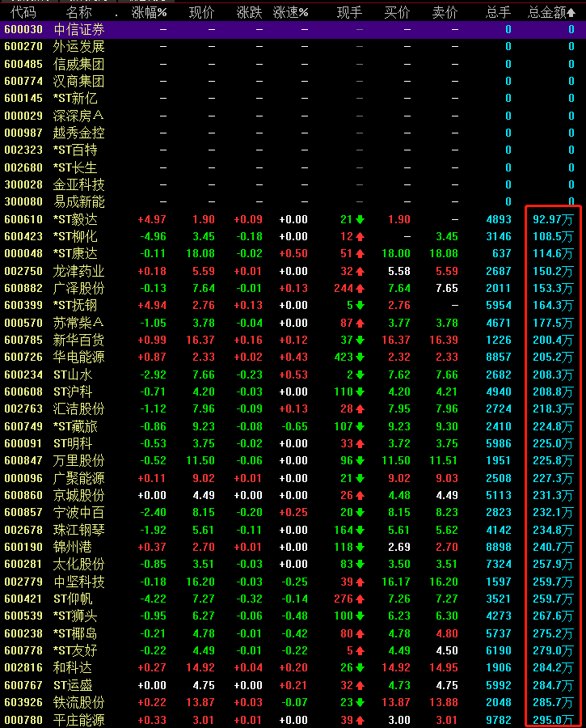The width and height of the screenshot is (586, 728).
Task: Select stock 锦州港
Action: pos(73,547)
